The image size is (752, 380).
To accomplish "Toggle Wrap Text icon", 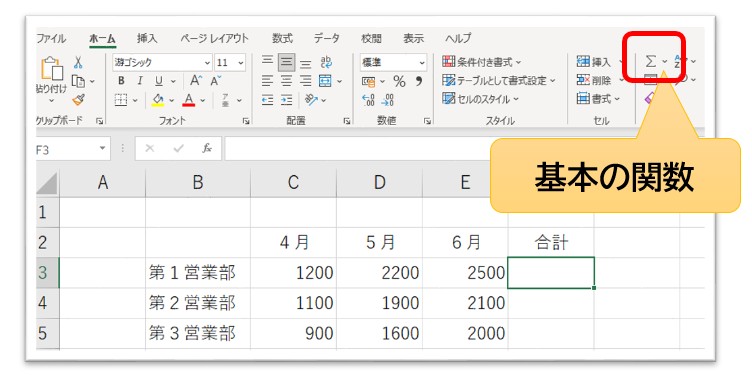I will click(x=326, y=62).
